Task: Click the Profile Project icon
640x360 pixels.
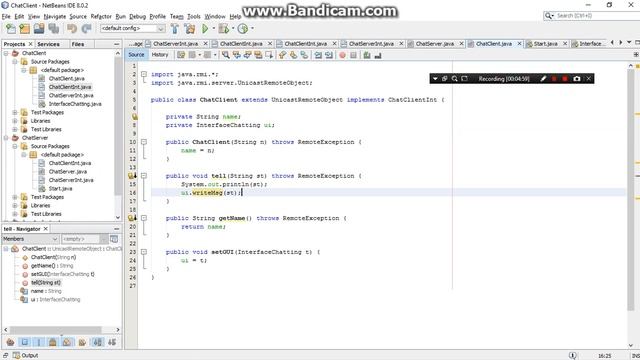Action: pyautogui.click(x=242, y=29)
